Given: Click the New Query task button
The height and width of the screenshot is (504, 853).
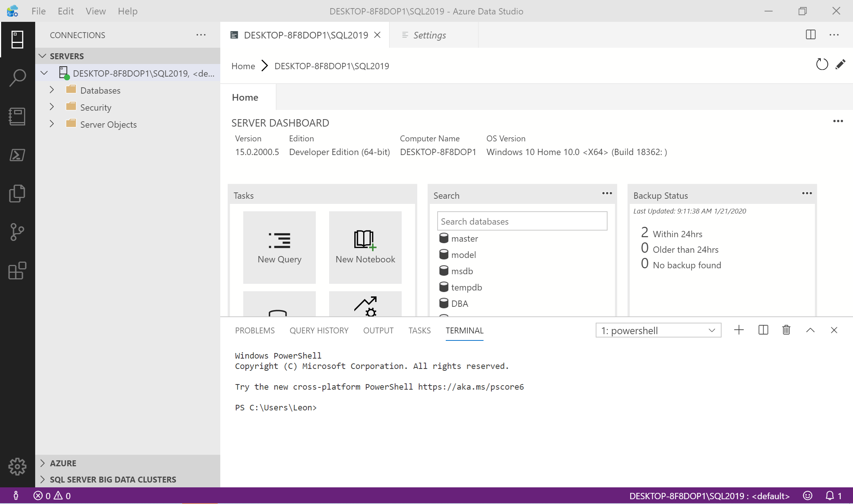Looking at the screenshot, I should 280,247.
